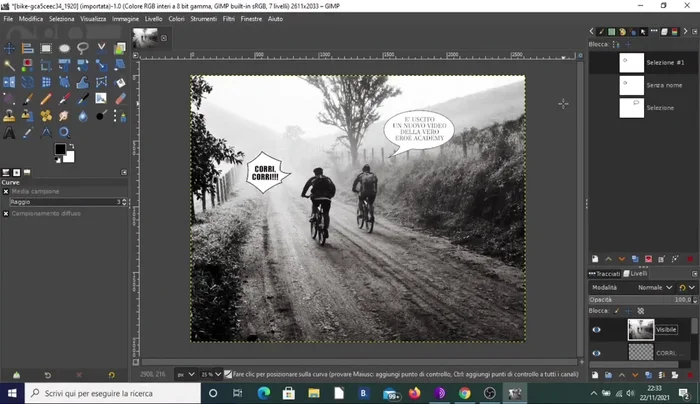Select the Zoom magnifier tool
The height and width of the screenshot is (404, 700).
coord(65,132)
